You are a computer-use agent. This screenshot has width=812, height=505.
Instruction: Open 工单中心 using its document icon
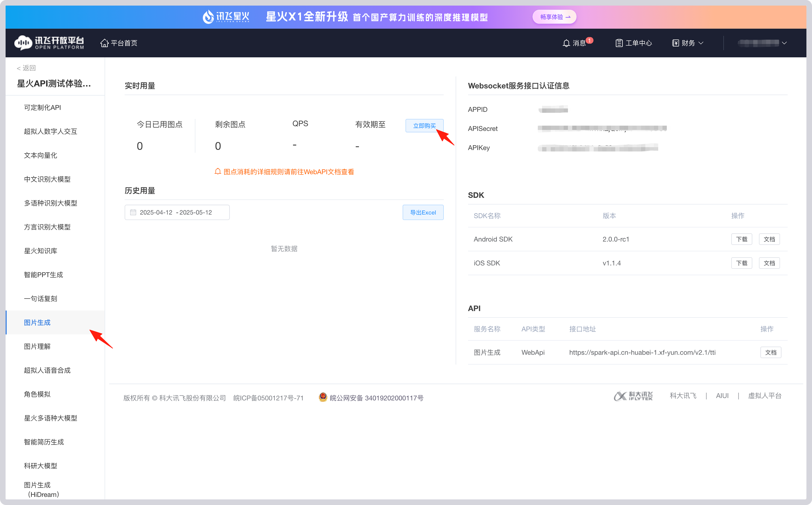point(619,43)
